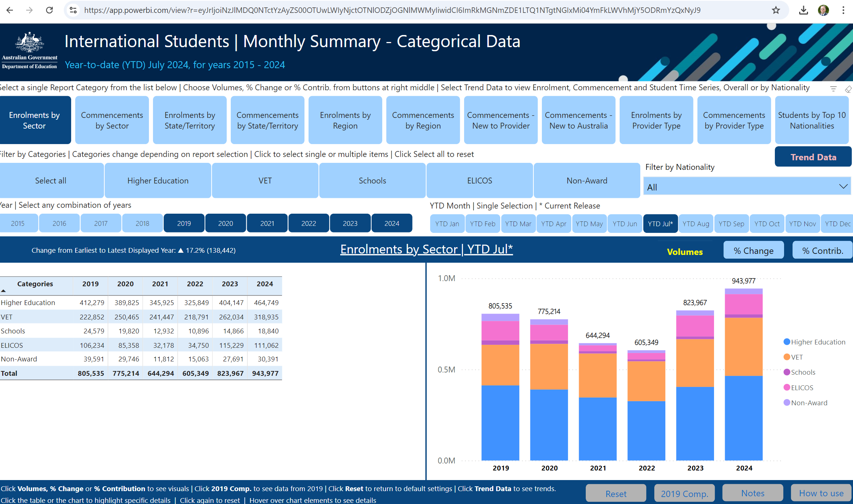The image size is (853, 504).
Task: Show the Volumes view
Action: click(685, 252)
